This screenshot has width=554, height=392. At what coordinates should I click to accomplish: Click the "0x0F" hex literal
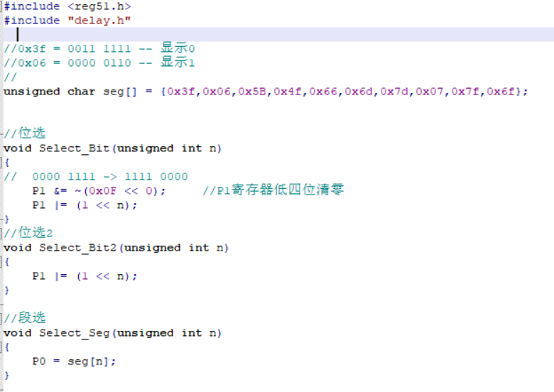(x=102, y=191)
